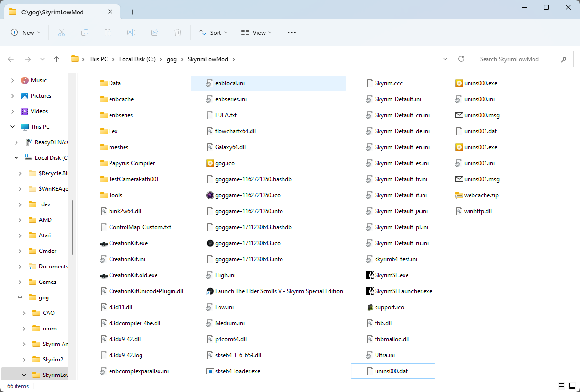Viewport: 580px width, 392px height.
Task: Select unins000.exe installer icon
Action: point(459,83)
